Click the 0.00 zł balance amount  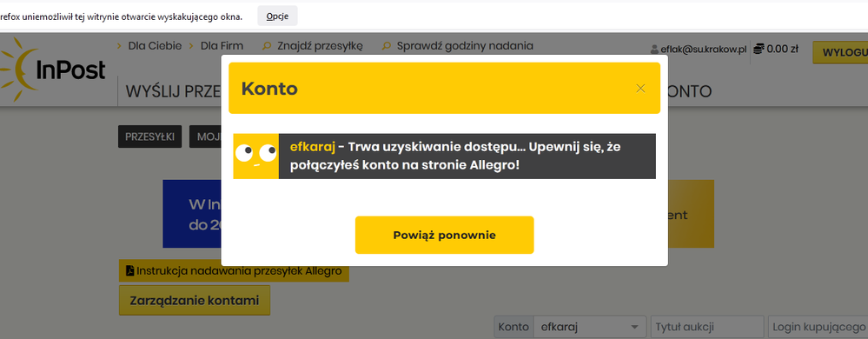(783, 49)
